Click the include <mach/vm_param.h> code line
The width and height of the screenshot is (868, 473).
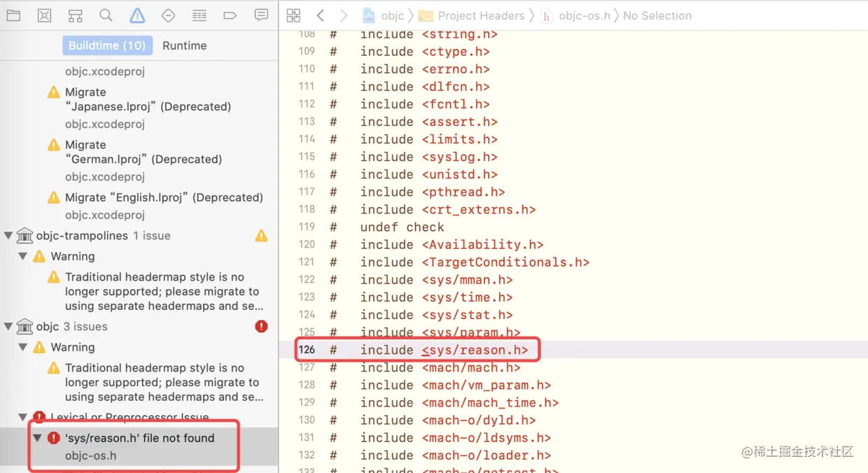[441, 385]
